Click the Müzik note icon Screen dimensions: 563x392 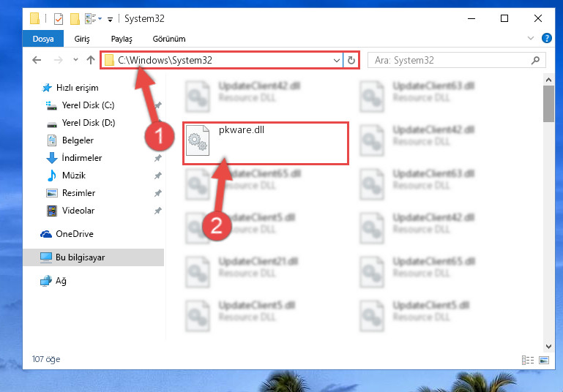pyautogui.click(x=52, y=176)
